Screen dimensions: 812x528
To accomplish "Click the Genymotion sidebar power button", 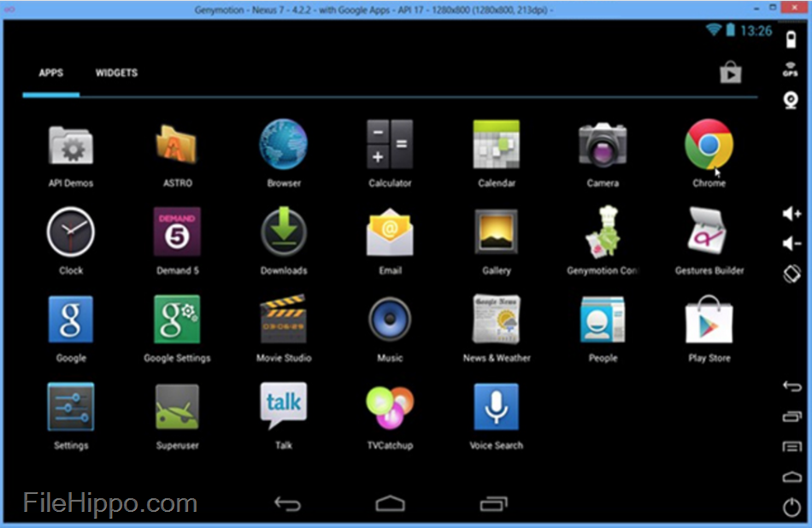I will [x=791, y=507].
